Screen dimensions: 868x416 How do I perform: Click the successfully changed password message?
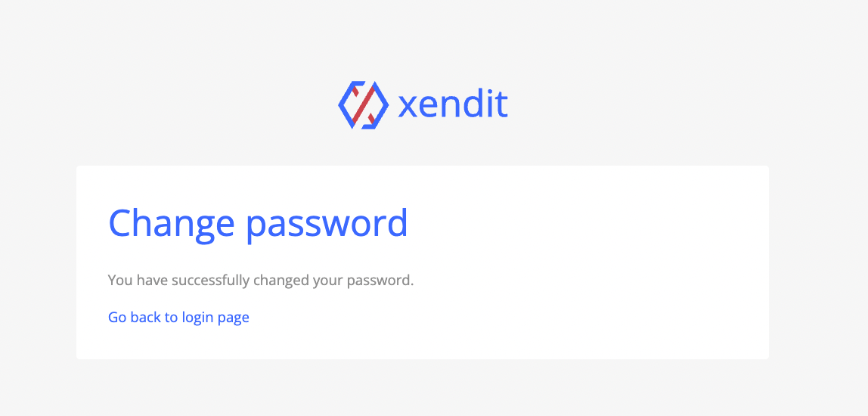pos(261,280)
